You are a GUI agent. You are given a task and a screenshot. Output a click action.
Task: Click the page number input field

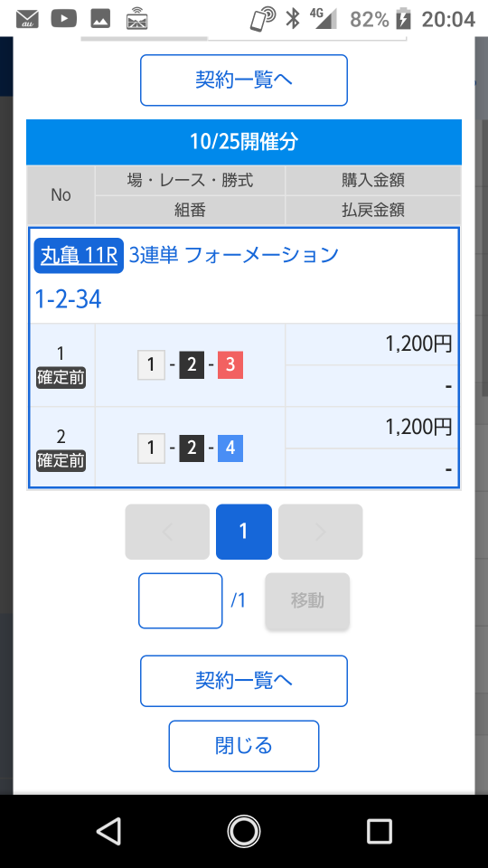[x=181, y=600]
